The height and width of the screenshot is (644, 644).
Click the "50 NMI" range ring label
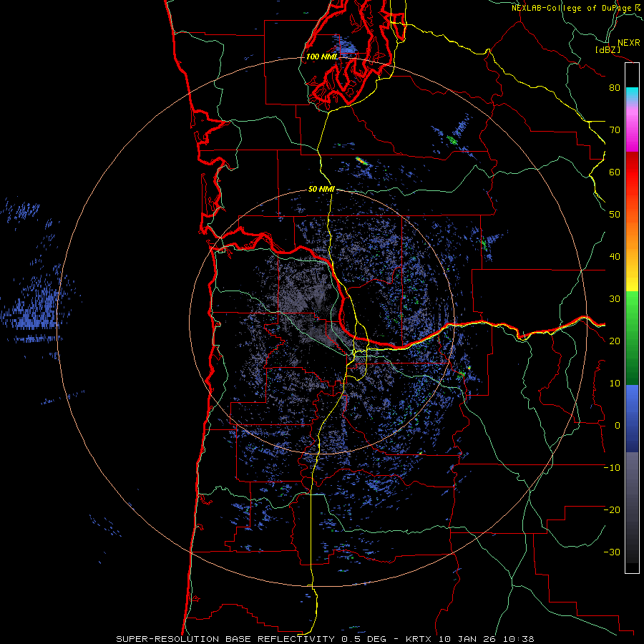[x=321, y=190]
